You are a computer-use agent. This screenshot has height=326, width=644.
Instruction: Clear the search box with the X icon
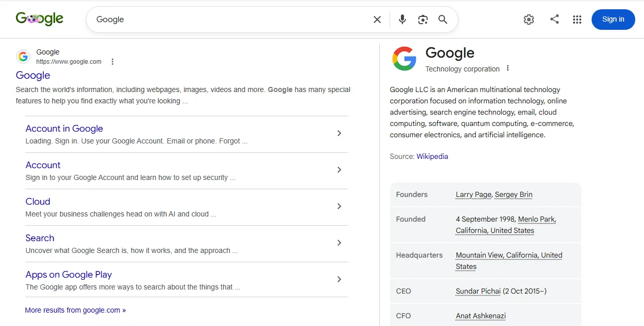click(377, 20)
